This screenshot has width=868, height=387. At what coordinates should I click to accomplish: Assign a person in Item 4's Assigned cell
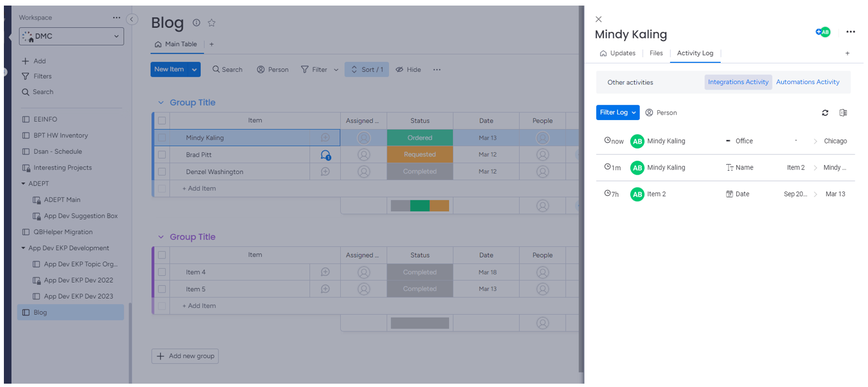[363, 272]
